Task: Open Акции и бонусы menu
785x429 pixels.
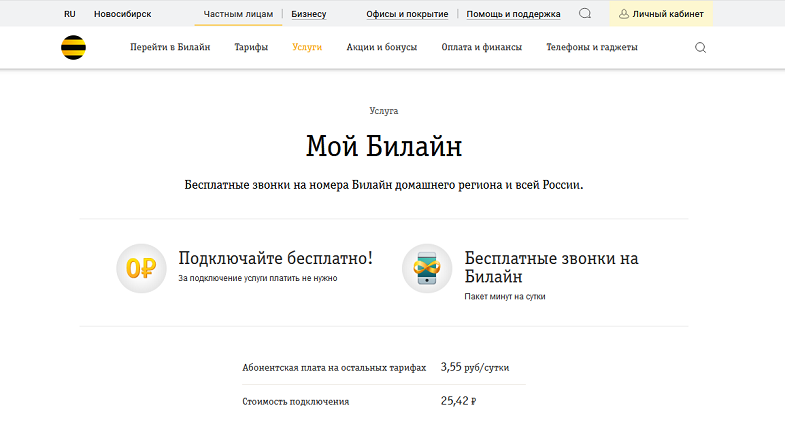Action: [381, 47]
